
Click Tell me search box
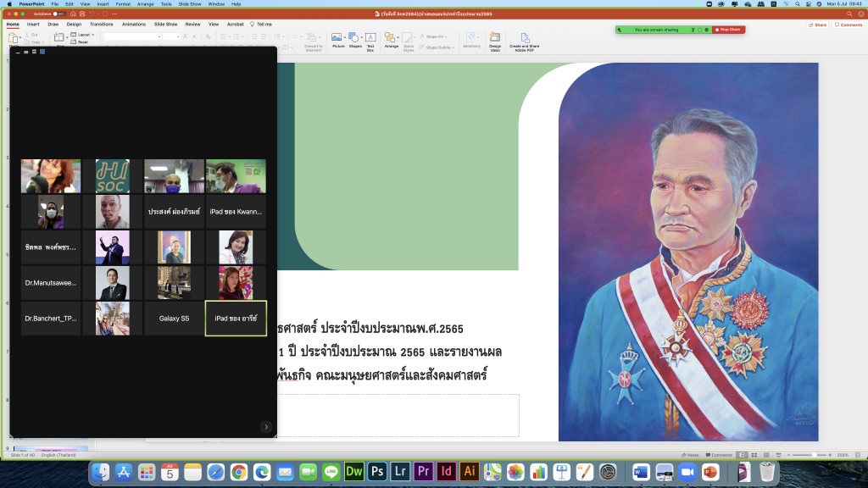pos(261,25)
